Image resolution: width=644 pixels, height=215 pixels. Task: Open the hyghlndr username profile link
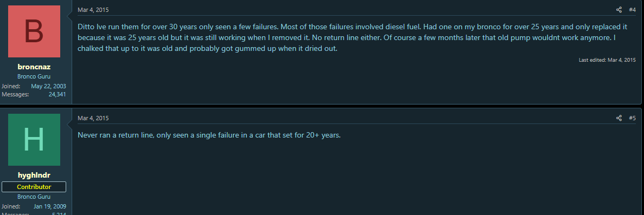pos(34,175)
